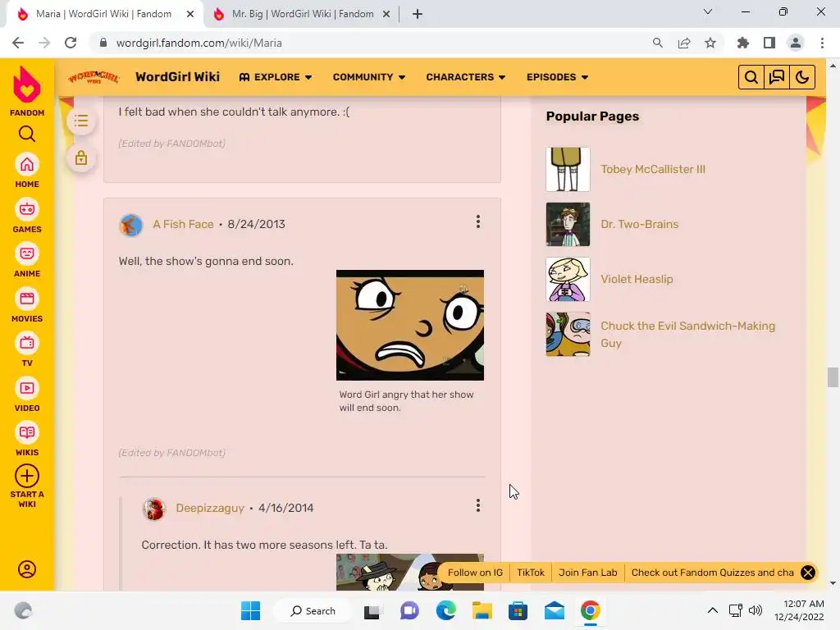Viewport: 840px width, 630px height.
Task: Open the angry Word Girl image
Action: 410,325
